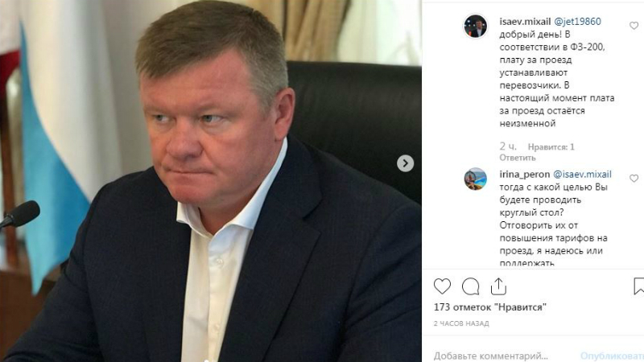Image resolution: width=644 pixels, height=362 pixels.
Task: Open the isaev.mixail profile avatar
Action: (476, 27)
